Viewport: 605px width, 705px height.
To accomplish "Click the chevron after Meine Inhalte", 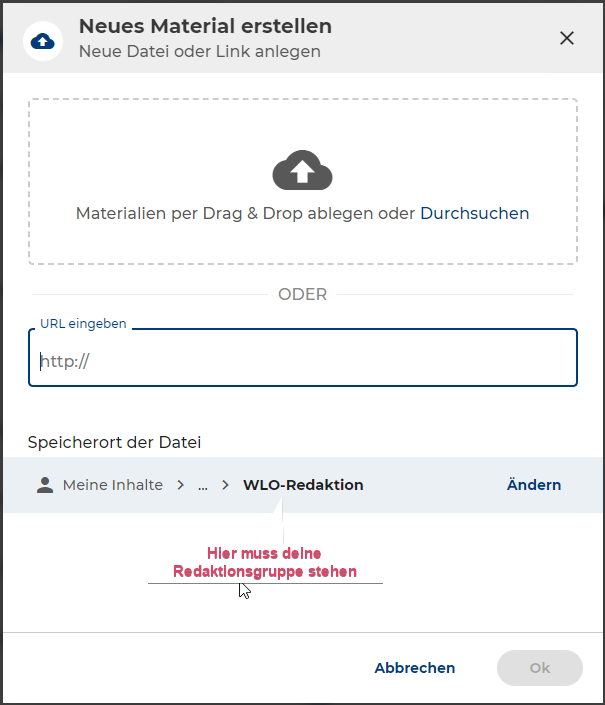I will click(181, 485).
